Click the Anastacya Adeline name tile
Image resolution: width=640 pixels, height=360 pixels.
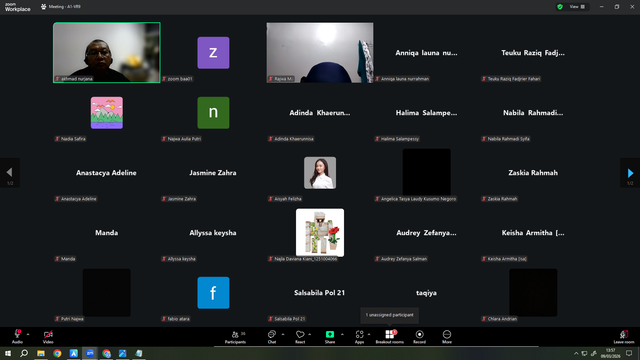point(106,173)
